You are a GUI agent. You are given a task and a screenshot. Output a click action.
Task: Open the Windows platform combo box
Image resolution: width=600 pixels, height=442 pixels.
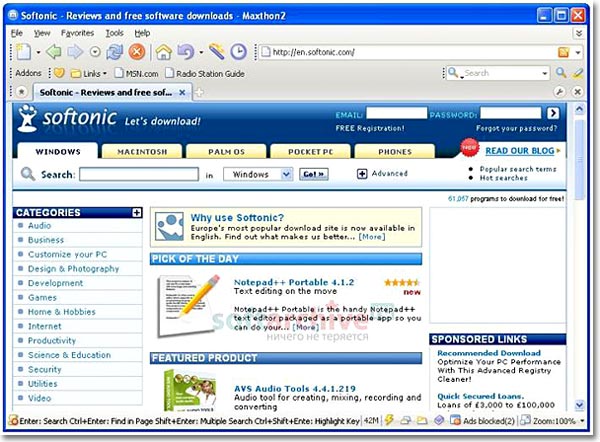258,175
